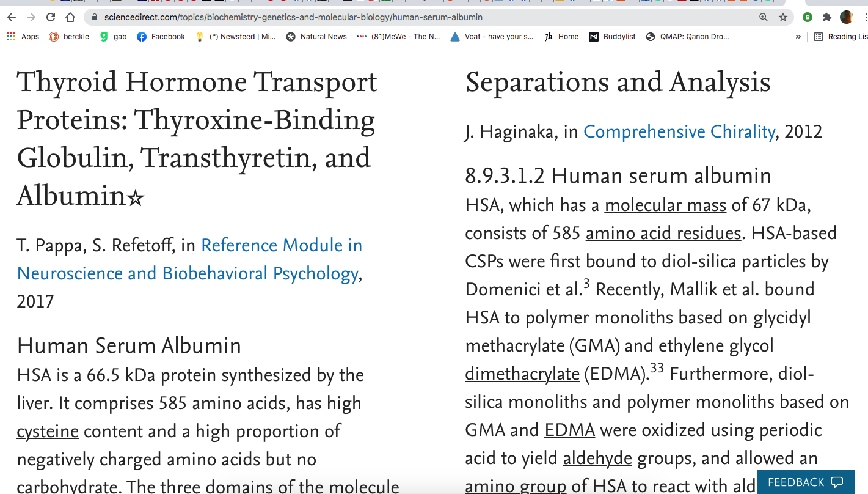Open the Natural News bookmark
Viewport: 868px width, 494px height.
(x=316, y=37)
